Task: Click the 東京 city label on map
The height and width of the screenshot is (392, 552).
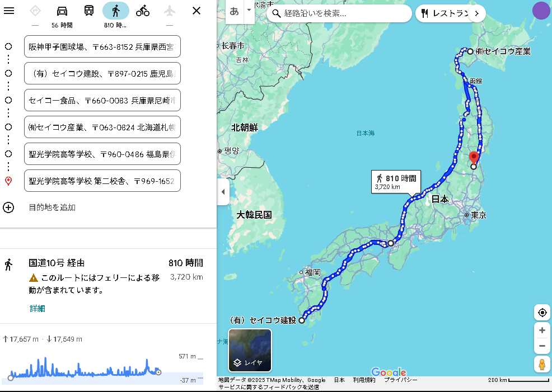Action: 478,215
